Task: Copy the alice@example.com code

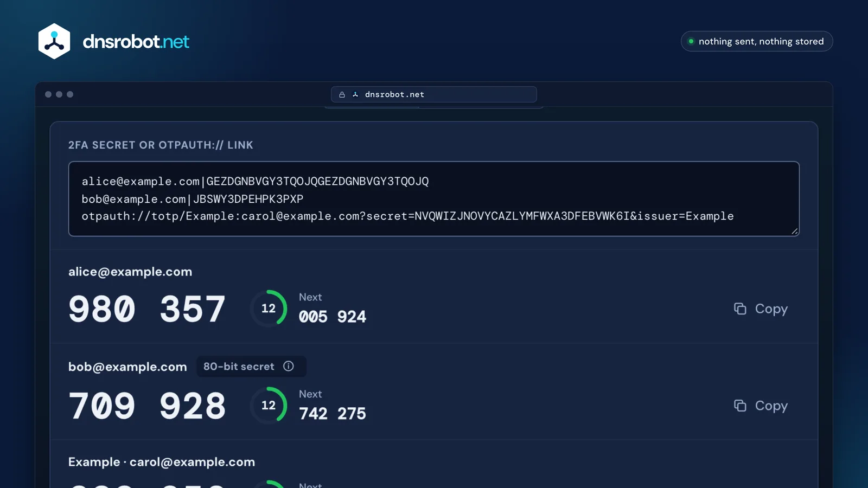Action: coord(761,309)
